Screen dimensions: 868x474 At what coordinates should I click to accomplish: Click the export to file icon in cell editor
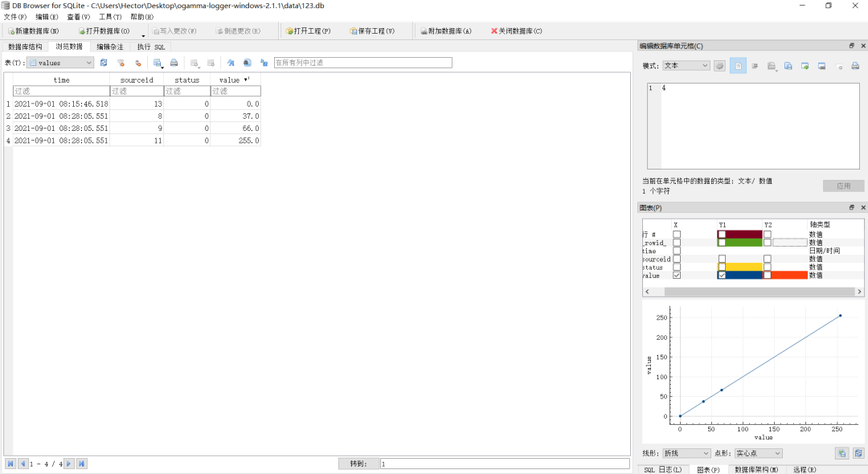click(x=805, y=66)
